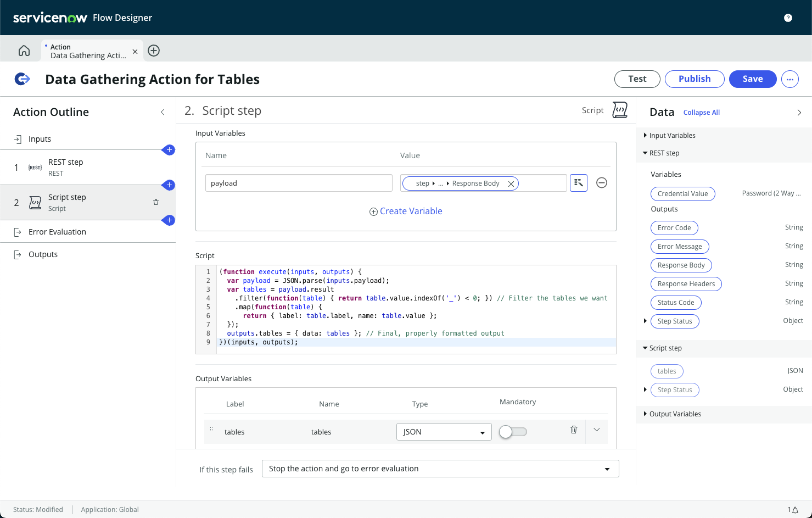Delete the Script step in outline
Screen dimensions: 812x518
point(156,202)
